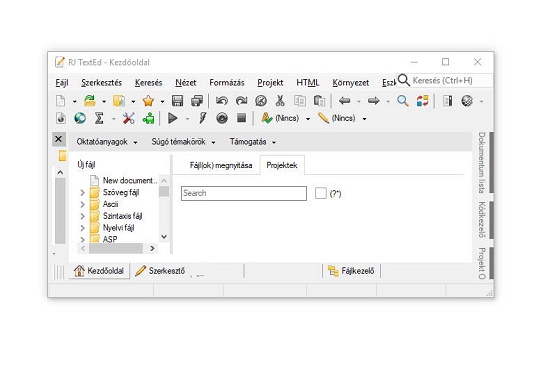Open the Keresés menu
The height and width of the screenshot is (382, 550).
148,83
